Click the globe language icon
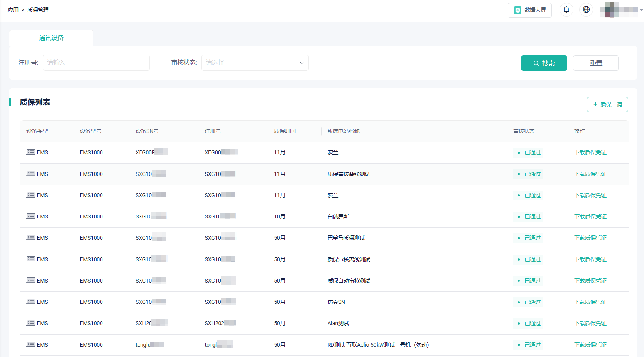Viewport: 644px width, 357px height. pyautogui.click(x=586, y=9)
